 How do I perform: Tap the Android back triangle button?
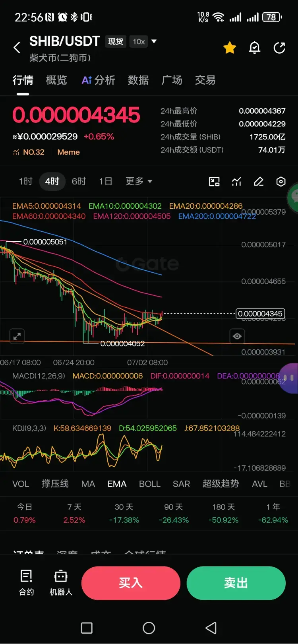211,628
